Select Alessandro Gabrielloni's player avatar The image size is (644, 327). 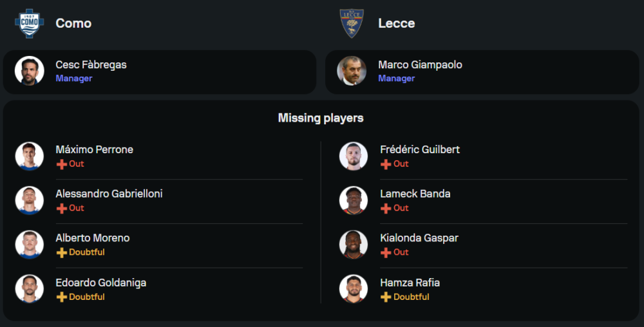click(x=30, y=200)
